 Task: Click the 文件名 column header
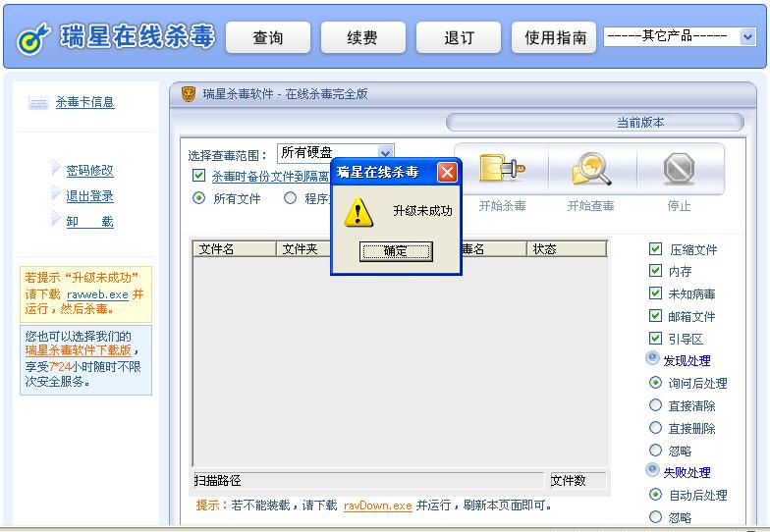point(234,249)
